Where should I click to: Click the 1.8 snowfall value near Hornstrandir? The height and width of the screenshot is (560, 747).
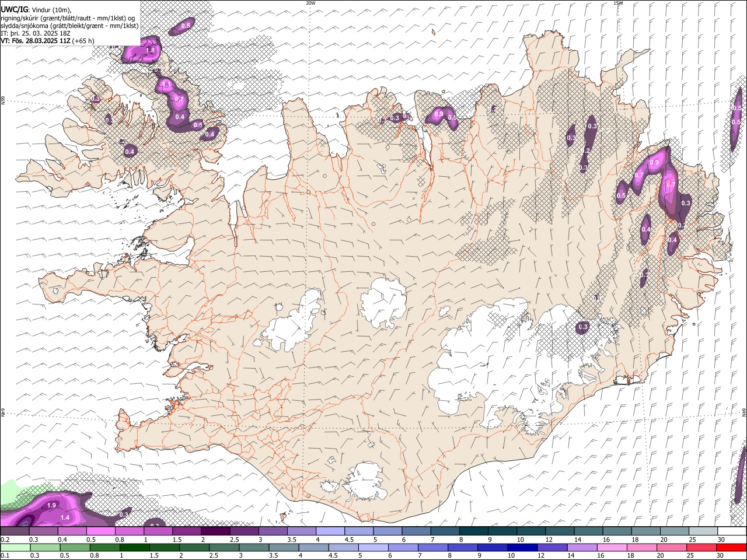pos(150,51)
